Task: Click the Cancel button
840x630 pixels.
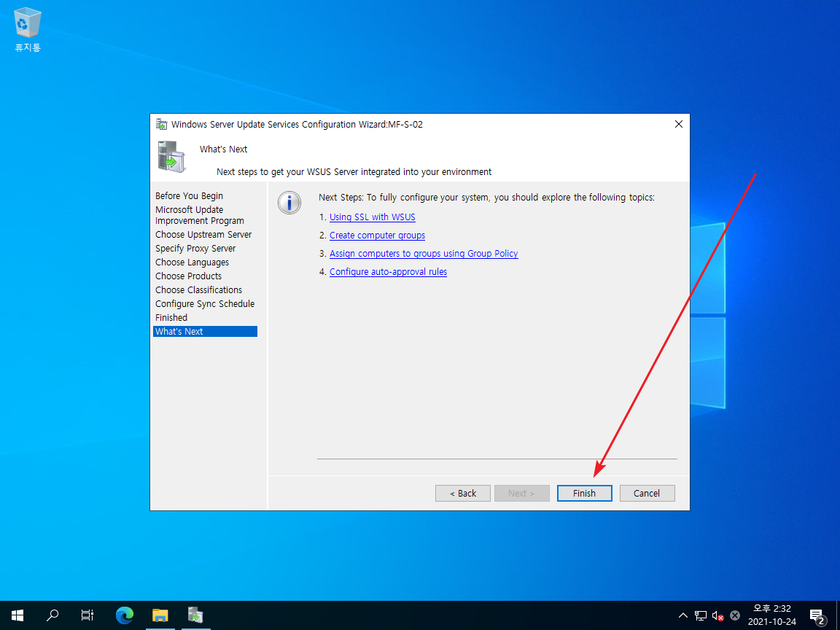Action: pos(647,494)
